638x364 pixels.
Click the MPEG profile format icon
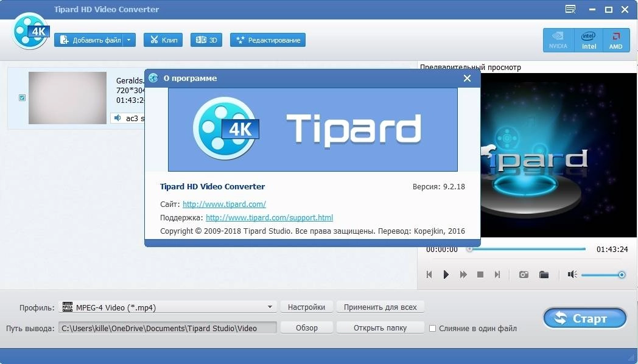coord(68,307)
